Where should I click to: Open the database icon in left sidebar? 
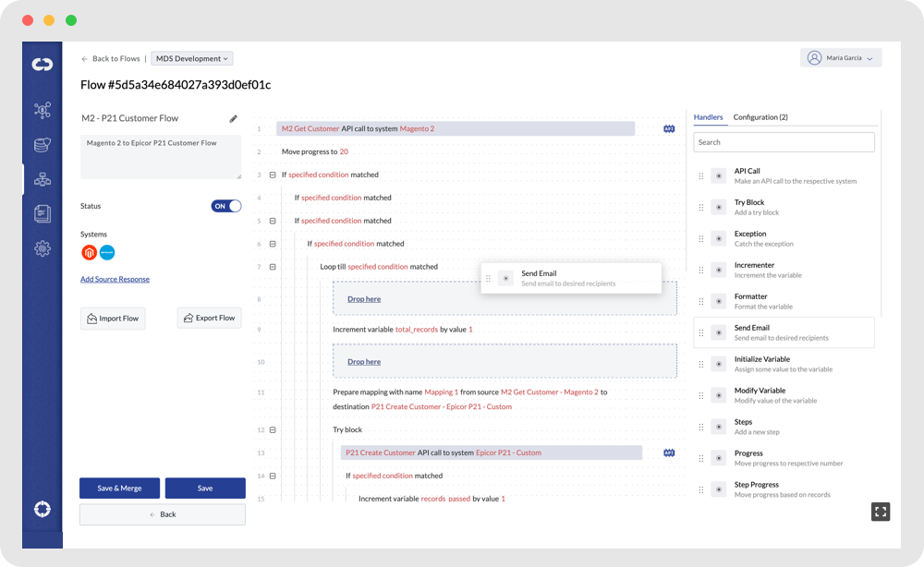(43, 145)
